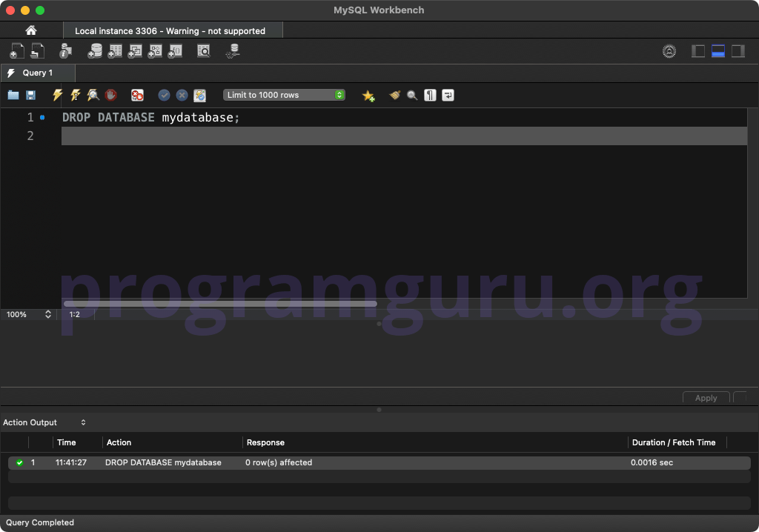Toggle continue-on-error execution mode
This screenshot has width=759, height=532.
[x=137, y=95]
